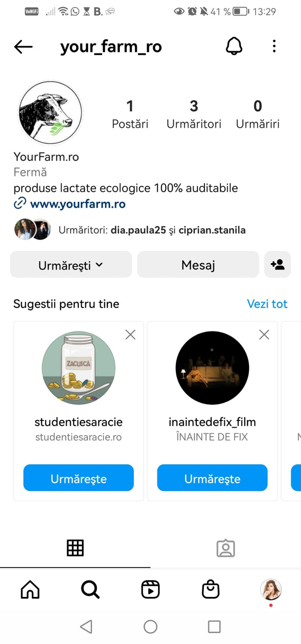Follow studentiesaracie with Urmărește button
This screenshot has height=644, width=301.
coord(79,479)
